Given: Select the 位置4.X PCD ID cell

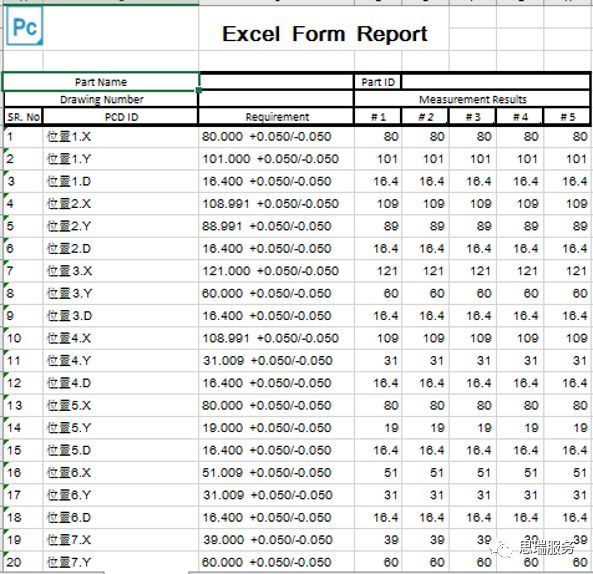Looking at the screenshot, I should 121,338.
